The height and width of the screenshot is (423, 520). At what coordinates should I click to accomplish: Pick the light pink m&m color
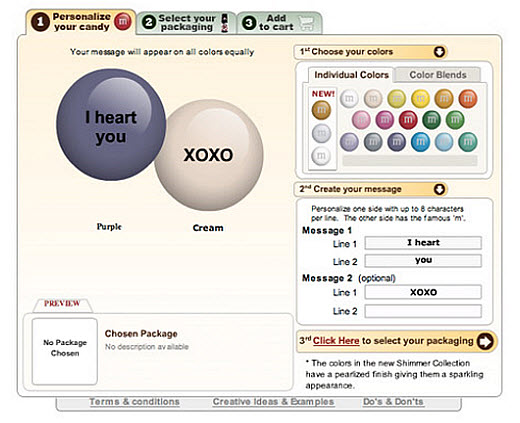pos(361,120)
